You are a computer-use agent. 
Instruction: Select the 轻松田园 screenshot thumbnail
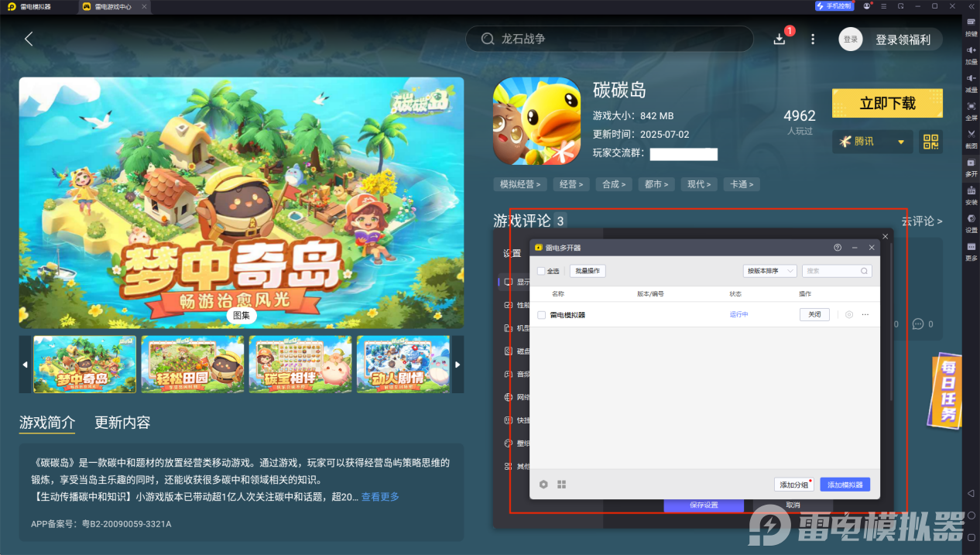point(193,364)
